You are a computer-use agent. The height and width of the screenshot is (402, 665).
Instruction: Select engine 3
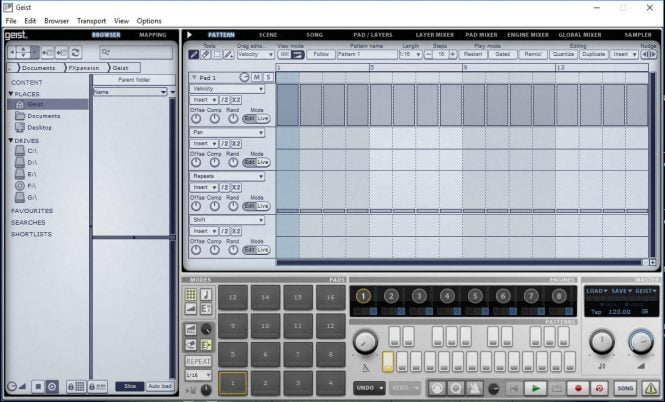(419, 296)
